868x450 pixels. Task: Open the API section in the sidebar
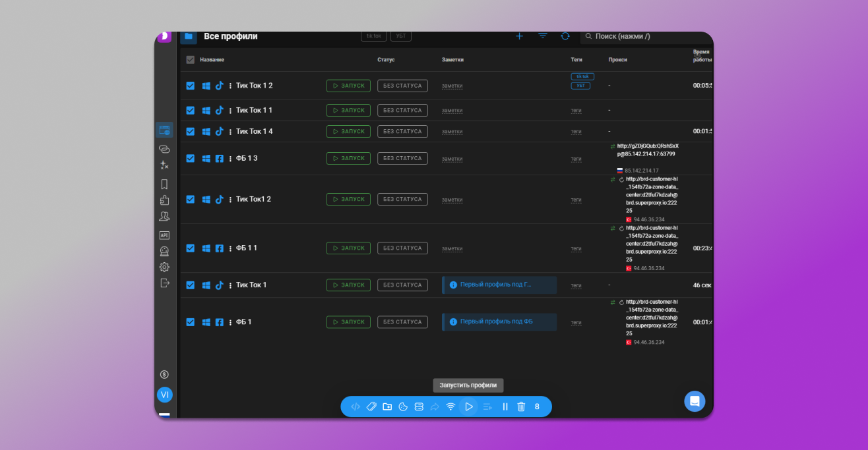(164, 235)
